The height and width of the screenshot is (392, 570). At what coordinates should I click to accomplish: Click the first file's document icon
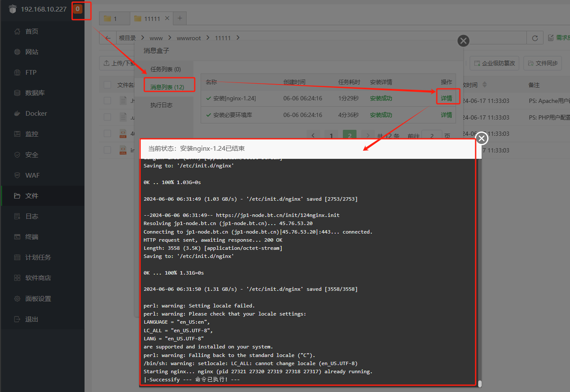click(x=123, y=100)
